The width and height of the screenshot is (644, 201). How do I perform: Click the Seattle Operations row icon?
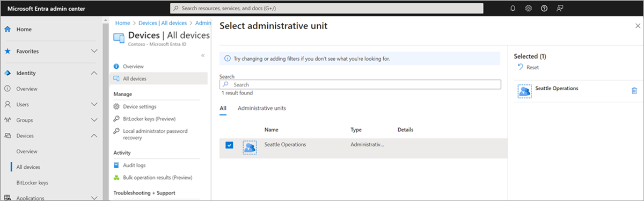click(250, 147)
